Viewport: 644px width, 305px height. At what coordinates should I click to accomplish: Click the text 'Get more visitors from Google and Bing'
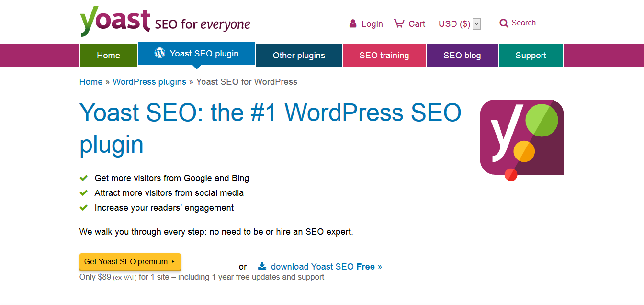click(172, 178)
